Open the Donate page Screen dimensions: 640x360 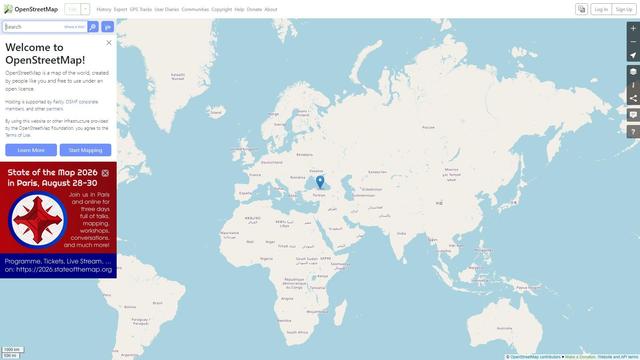click(254, 9)
